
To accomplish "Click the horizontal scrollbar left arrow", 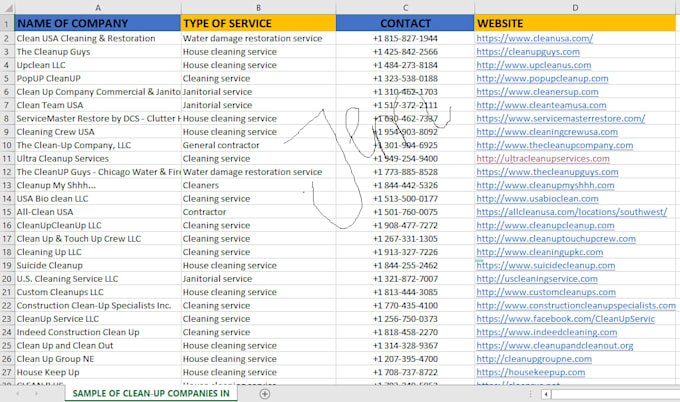I will click(546, 394).
